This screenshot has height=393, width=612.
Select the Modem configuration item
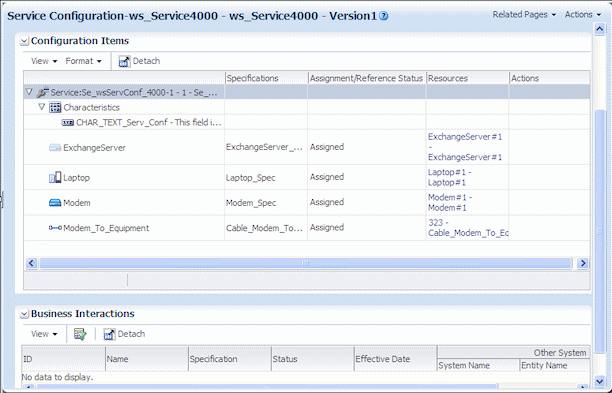(77, 203)
